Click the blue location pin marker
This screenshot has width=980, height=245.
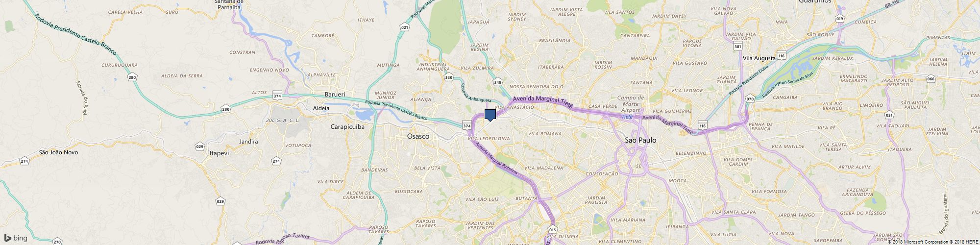(490, 115)
